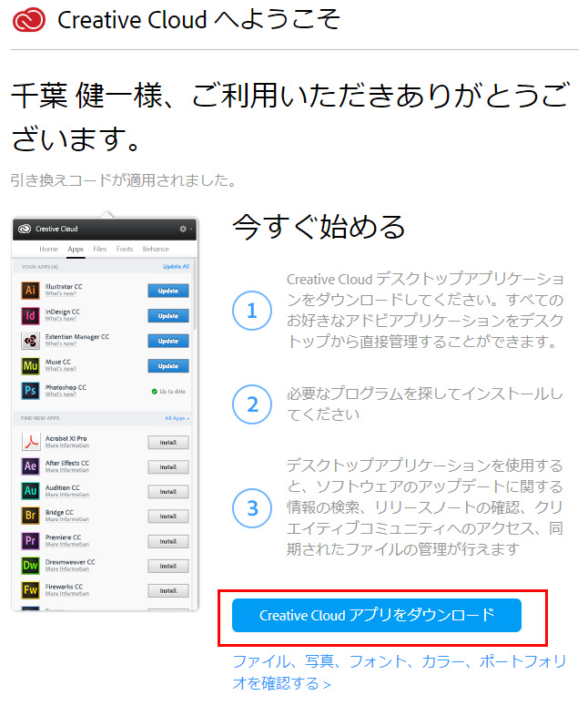This screenshot has width=588, height=716.
Task: Click the Audition CC icon
Action: click(x=30, y=491)
